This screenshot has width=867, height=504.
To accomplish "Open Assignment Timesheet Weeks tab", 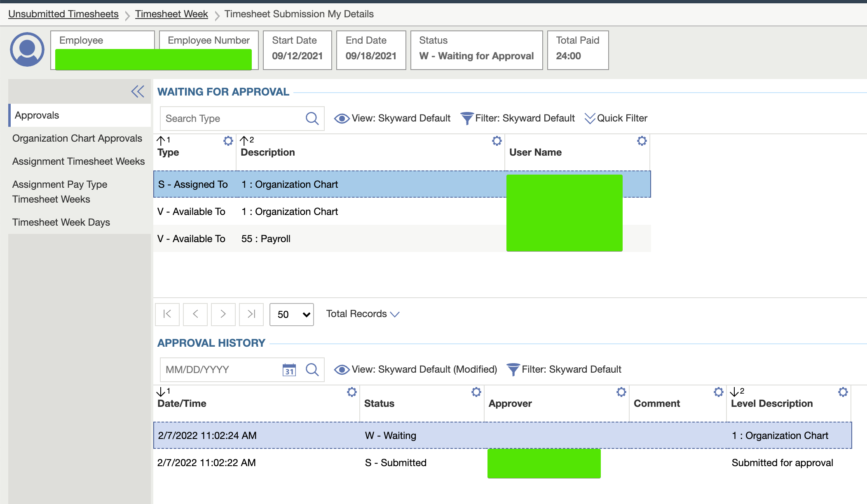I will pos(78,161).
